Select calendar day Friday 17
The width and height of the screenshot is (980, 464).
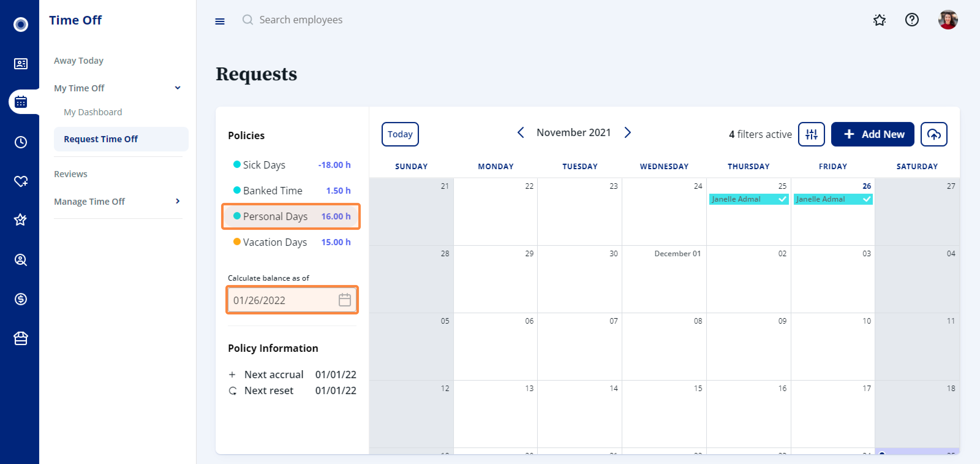[833, 414]
